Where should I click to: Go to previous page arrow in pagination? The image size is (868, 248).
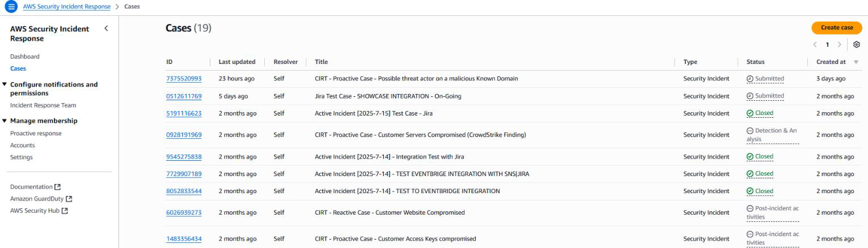point(815,44)
